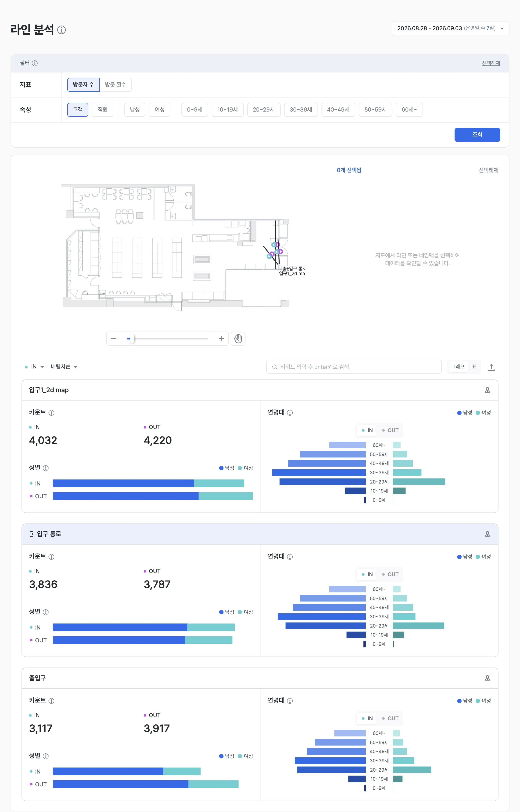The width and height of the screenshot is (520, 812).
Task: Click 카운트 info icon in 출입구 card
Action: pos(51,701)
